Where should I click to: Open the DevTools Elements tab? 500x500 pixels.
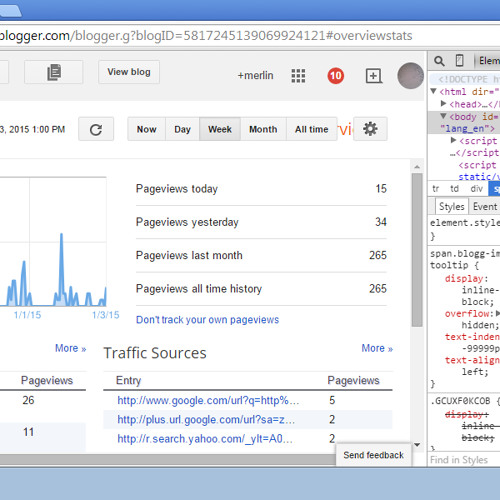[x=489, y=61]
